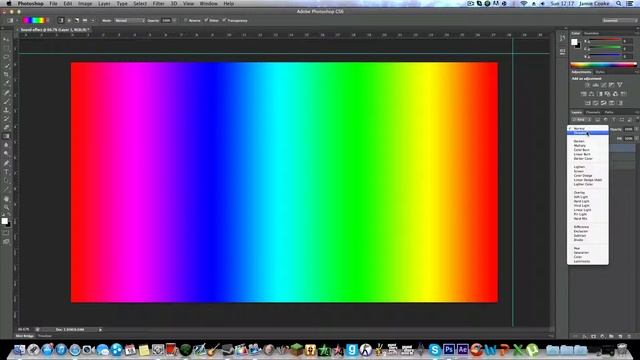Open the Kind filter dropdown in Layers
This screenshot has height=360, width=640.
coord(582,120)
